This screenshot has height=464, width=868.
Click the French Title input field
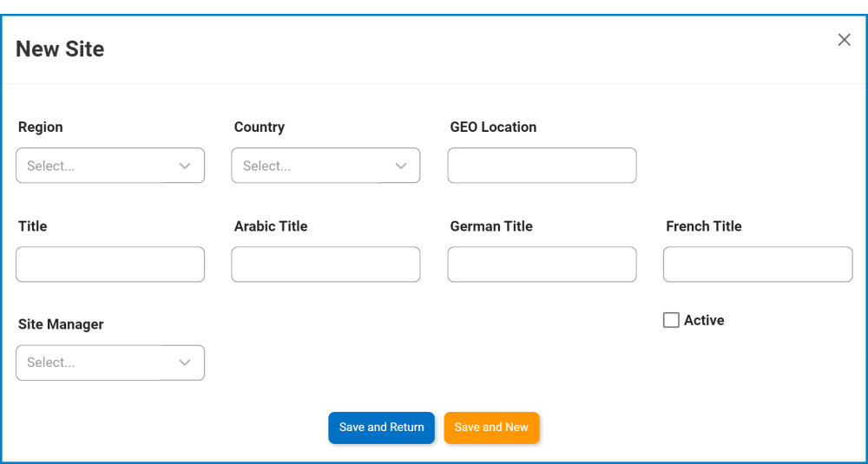pos(758,265)
